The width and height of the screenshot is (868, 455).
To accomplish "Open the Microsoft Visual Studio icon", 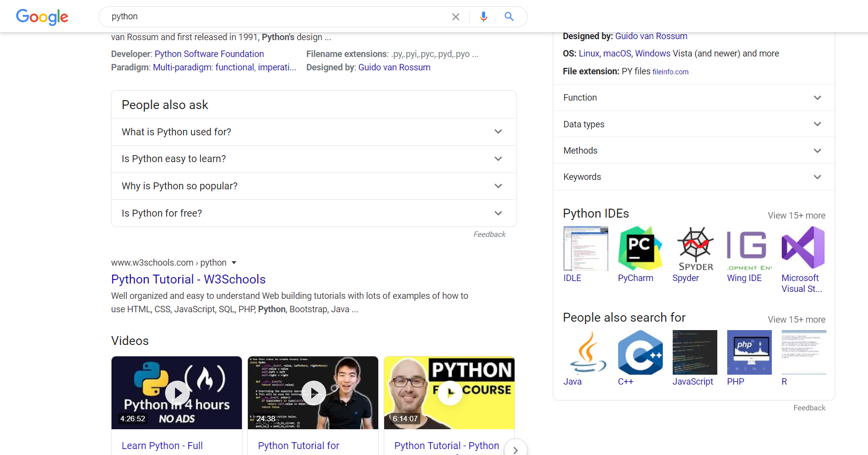I will click(803, 248).
